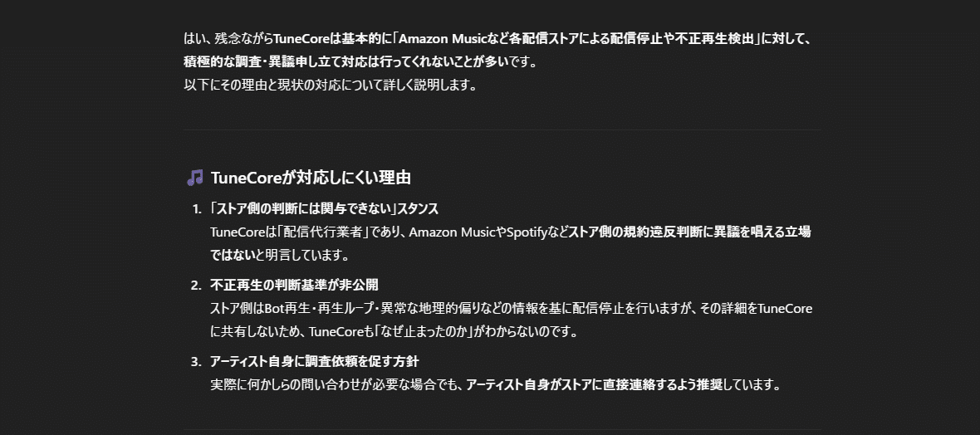Click list title "「ストア側の判断には関与できない」スタンス"

coord(324,208)
